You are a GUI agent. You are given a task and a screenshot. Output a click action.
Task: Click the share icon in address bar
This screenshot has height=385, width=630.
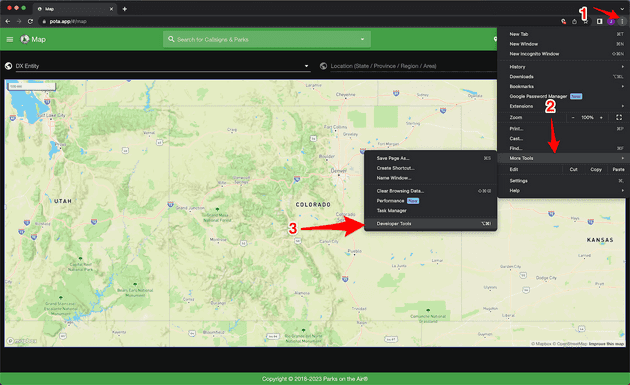coord(575,21)
